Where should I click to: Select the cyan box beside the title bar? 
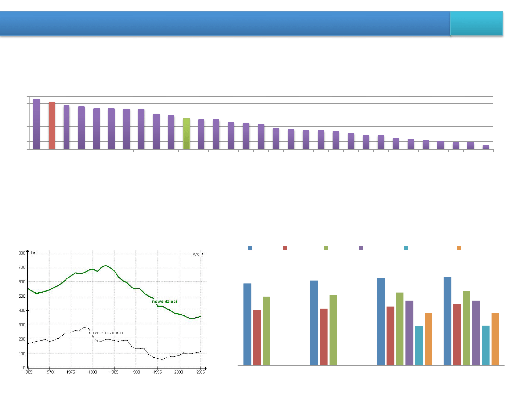(476, 24)
